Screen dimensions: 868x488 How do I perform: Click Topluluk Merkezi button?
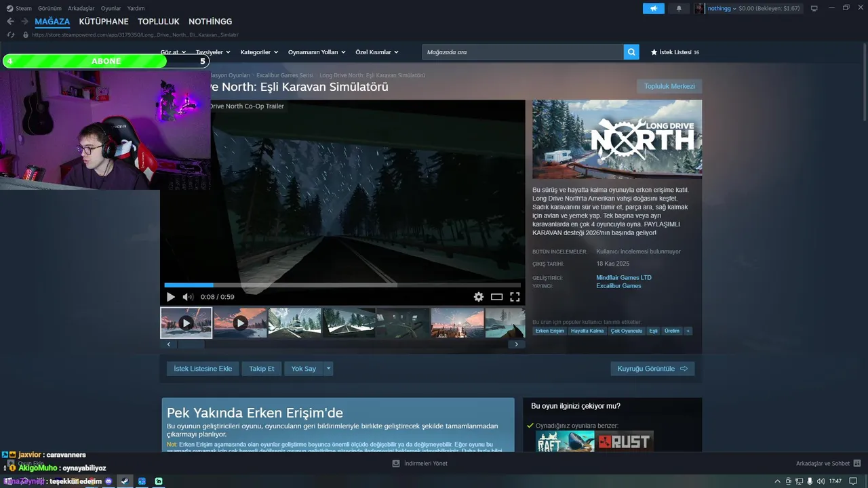pos(669,86)
